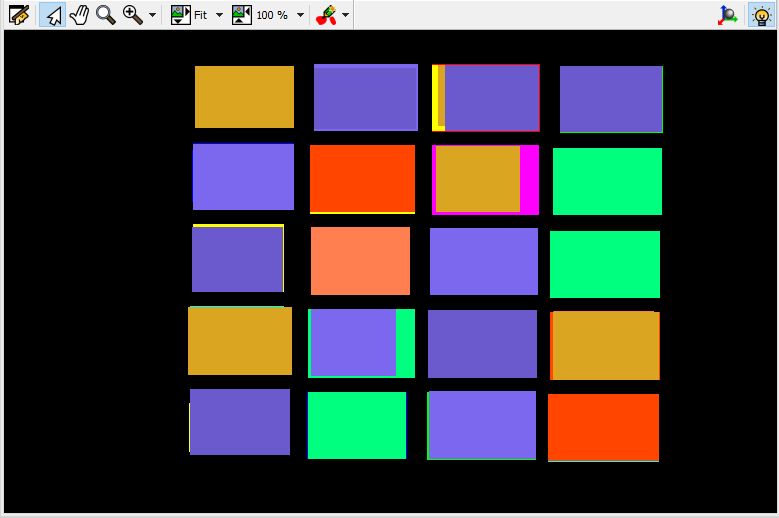The height and width of the screenshot is (518, 779).
Task: Select the zoom in tool
Action: click(132, 15)
